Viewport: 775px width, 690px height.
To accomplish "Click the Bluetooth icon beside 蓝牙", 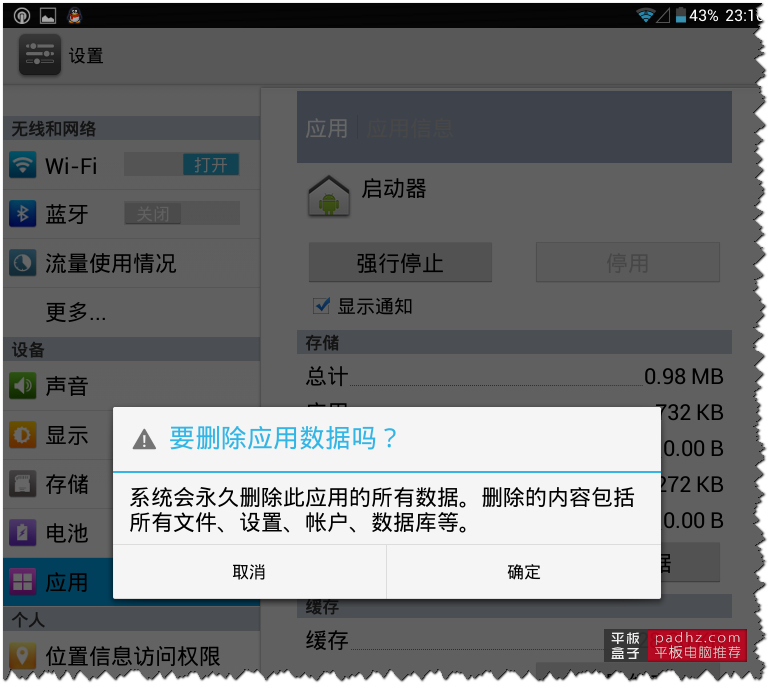I will pos(23,215).
